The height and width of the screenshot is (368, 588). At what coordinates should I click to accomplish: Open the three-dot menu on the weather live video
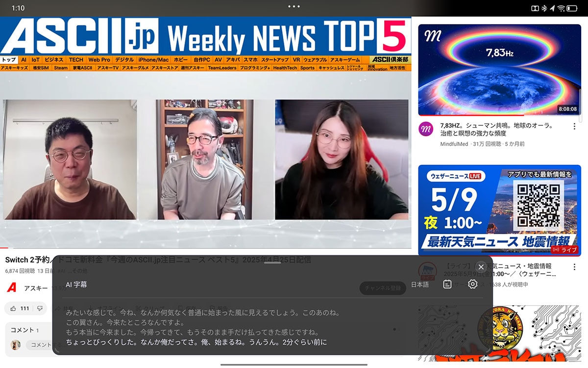[x=574, y=266]
